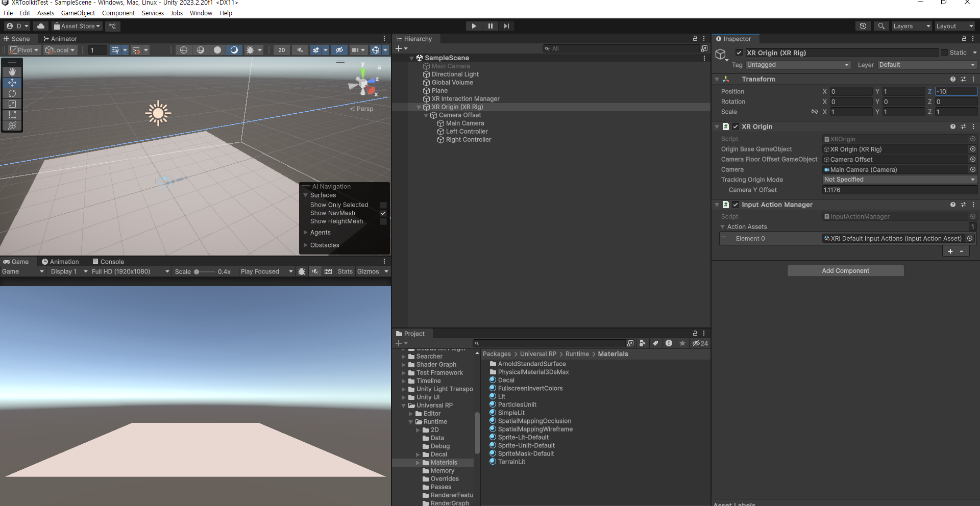Viewport: 980px width, 506px height.
Task: Open the Asset Store button
Action: [77, 26]
